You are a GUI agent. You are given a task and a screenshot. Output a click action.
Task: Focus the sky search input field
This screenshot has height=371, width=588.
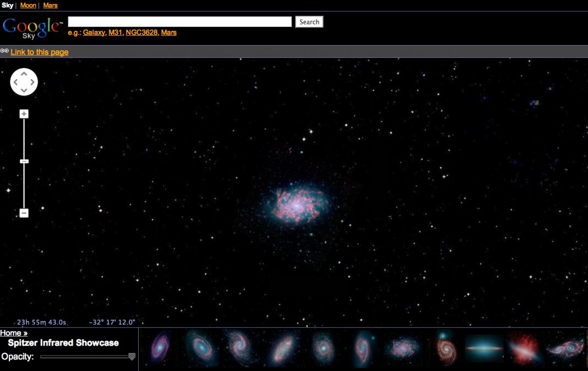coord(180,22)
